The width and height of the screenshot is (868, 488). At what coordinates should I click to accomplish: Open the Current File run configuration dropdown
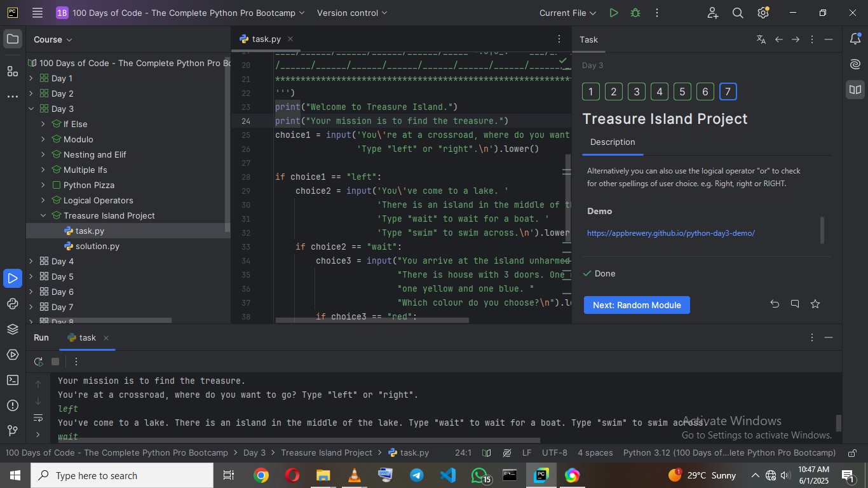pyautogui.click(x=567, y=13)
